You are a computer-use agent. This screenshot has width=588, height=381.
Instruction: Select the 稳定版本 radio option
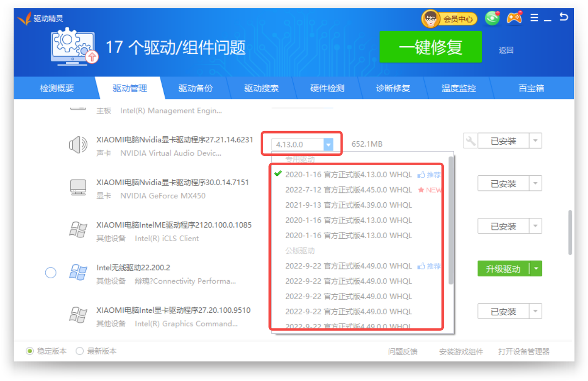(30, 351)
